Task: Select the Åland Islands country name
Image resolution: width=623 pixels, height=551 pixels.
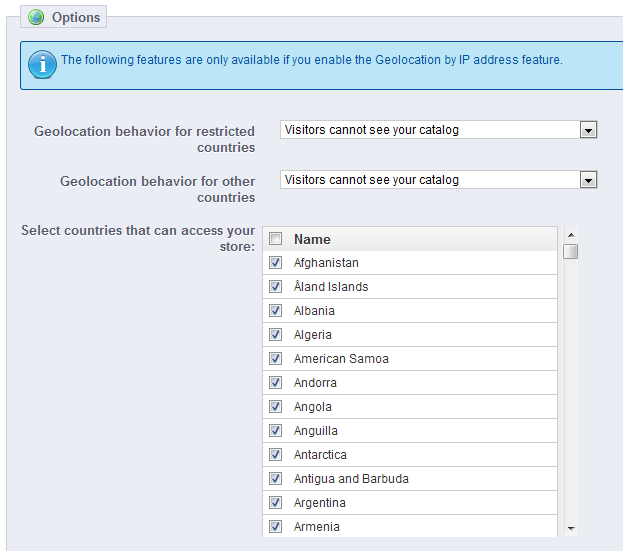Action: pos(331,286)
